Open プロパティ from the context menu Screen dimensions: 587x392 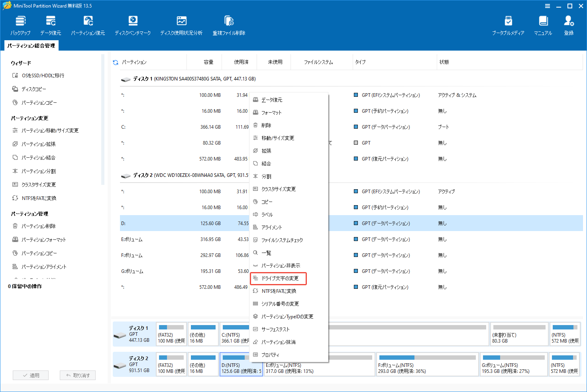[x=271, y=354]
